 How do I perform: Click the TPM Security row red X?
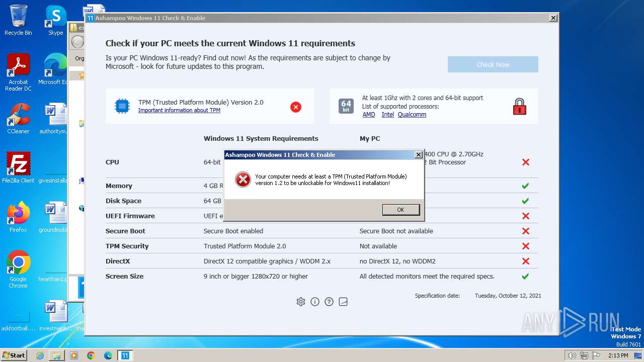click(526, 246)
